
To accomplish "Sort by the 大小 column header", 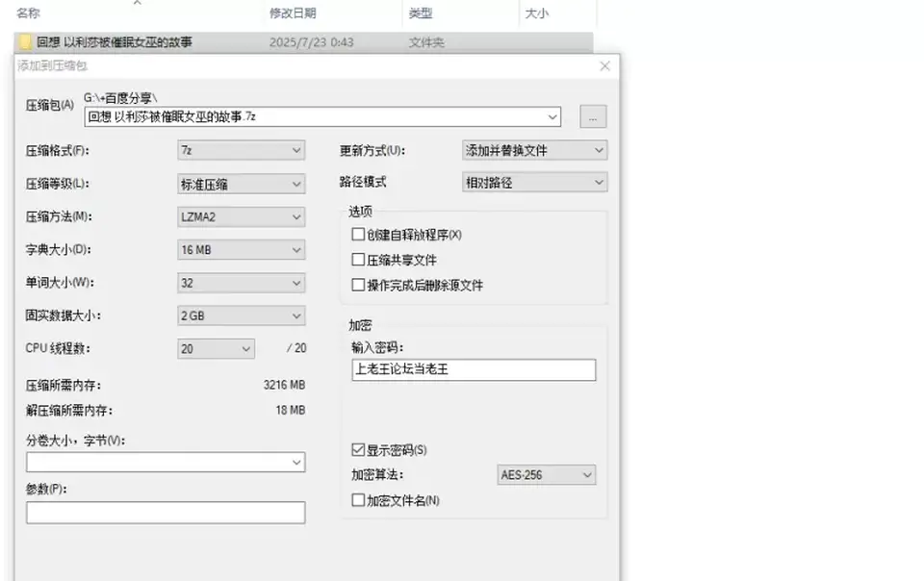I will pyautogui.click(x=536, y=13).
